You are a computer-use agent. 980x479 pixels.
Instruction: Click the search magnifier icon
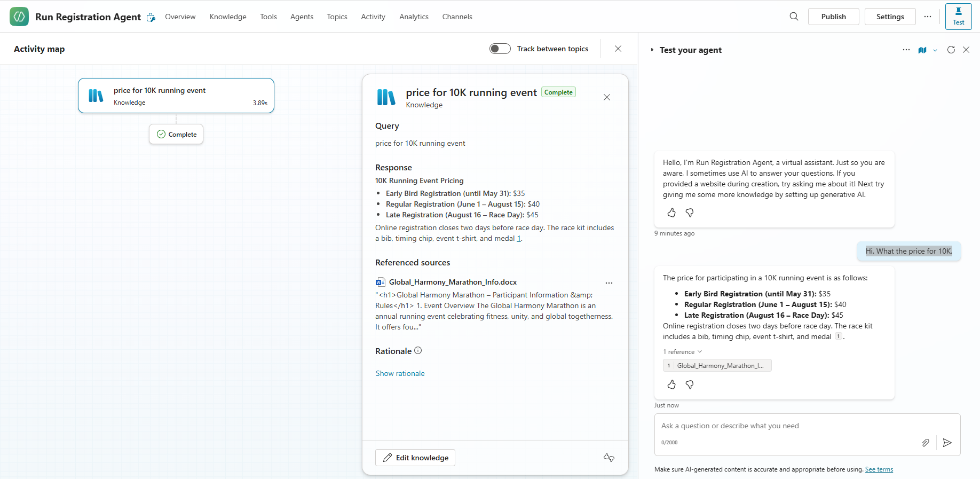tap(794, 17)
